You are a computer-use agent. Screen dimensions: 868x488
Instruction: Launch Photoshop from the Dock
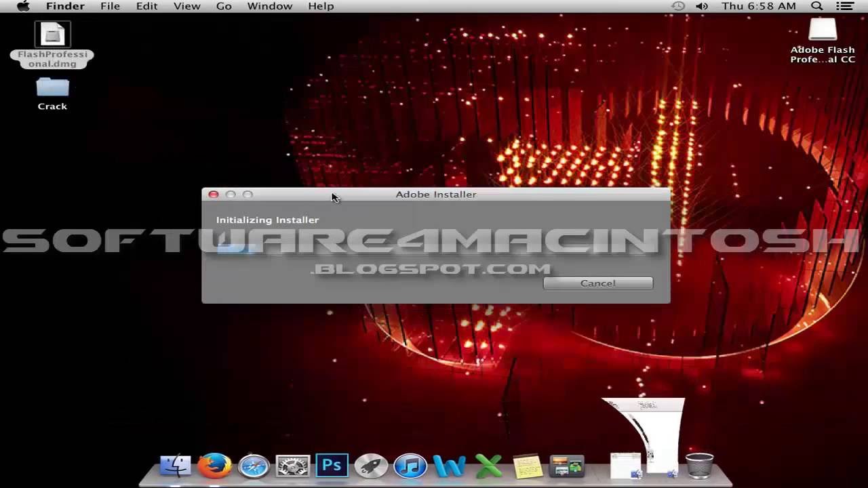point(332,466)
